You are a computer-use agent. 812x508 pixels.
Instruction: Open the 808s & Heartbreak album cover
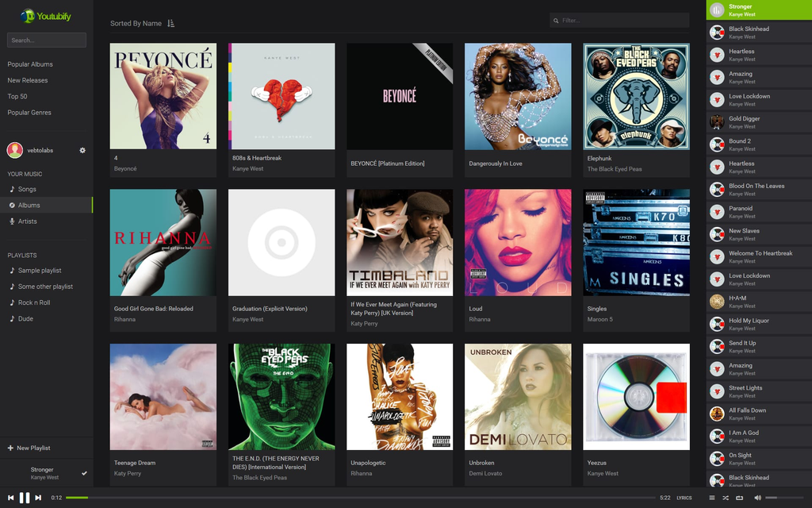click(282, 96)
